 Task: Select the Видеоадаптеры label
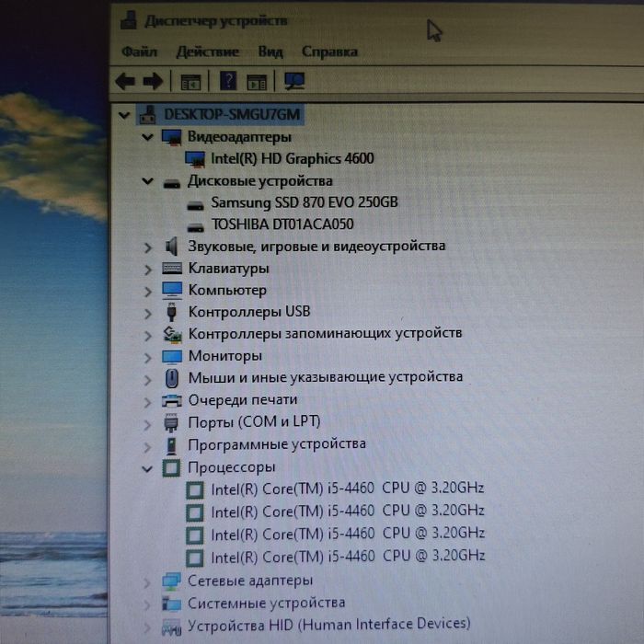pyautogui.click(x=239, y=137)
